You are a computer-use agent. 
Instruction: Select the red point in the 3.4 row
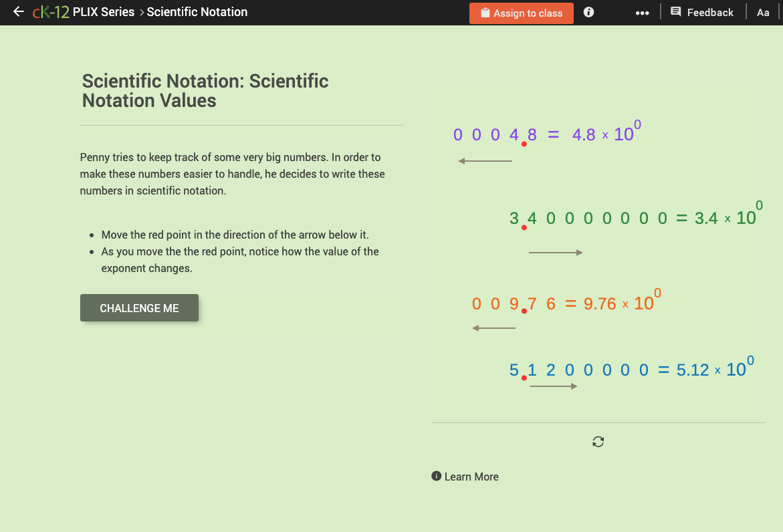524,228
